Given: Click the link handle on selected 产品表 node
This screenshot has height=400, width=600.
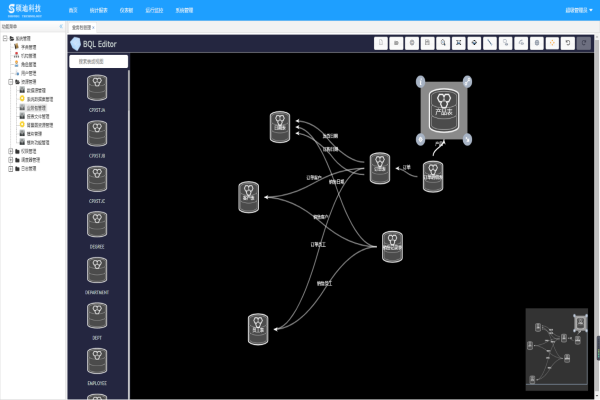Looking at the screenshot, I should click(467, 81).
